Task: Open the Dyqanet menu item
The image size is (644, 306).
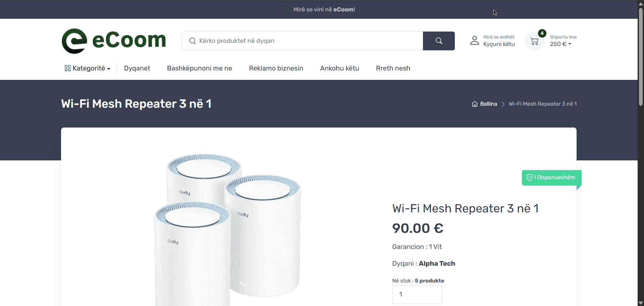Action: point(137,68)
